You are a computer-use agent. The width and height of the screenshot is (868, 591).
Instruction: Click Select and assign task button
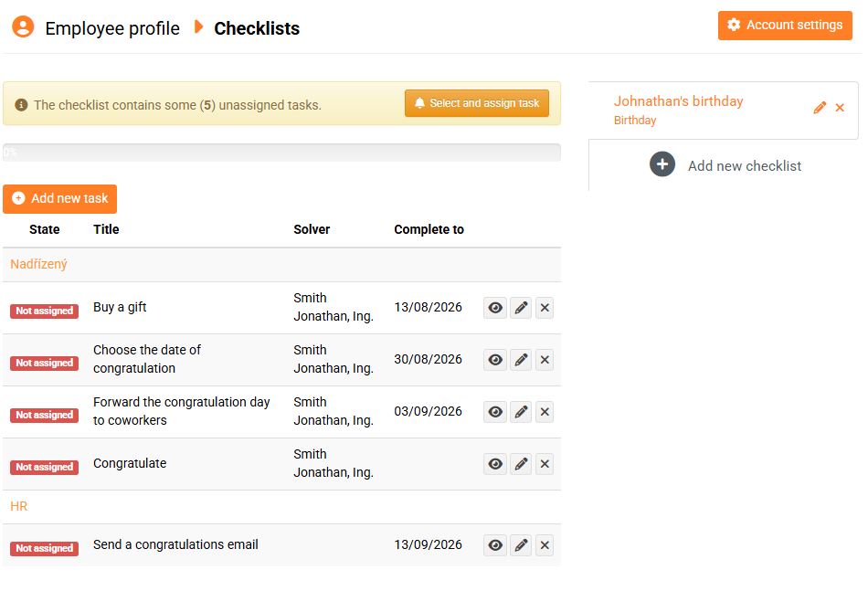pos(476,103)
